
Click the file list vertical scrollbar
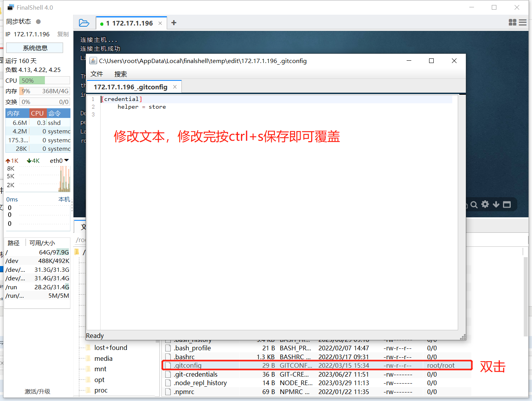click(x=526, y=297)
